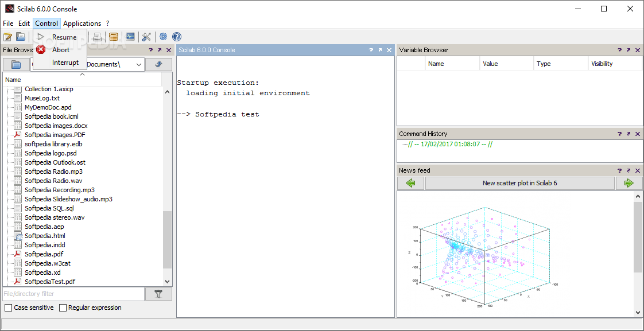
Task: Open help for Variable Browser panel
Action: coord(620,50)
